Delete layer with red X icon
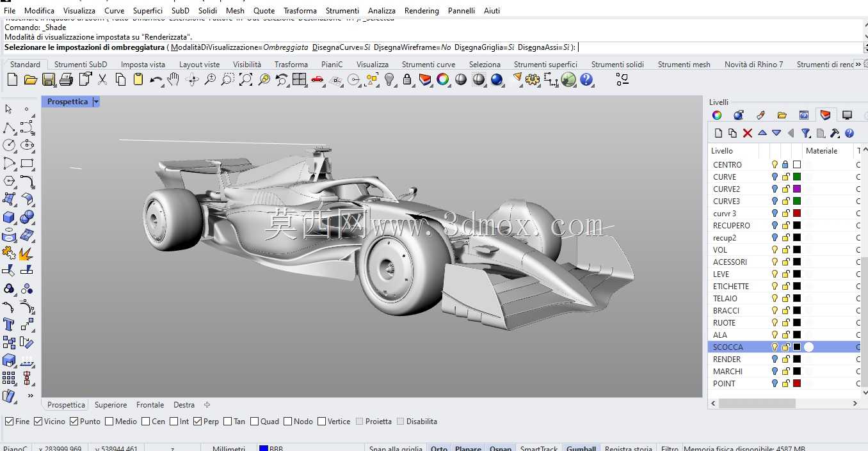This screenshot has width=868, height=451. 747,133
